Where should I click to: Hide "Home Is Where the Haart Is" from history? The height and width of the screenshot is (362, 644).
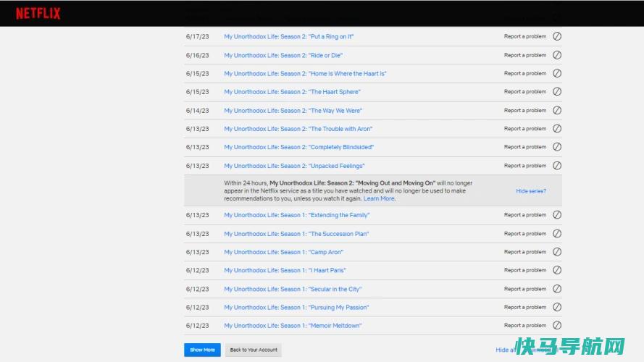point(557,73)
